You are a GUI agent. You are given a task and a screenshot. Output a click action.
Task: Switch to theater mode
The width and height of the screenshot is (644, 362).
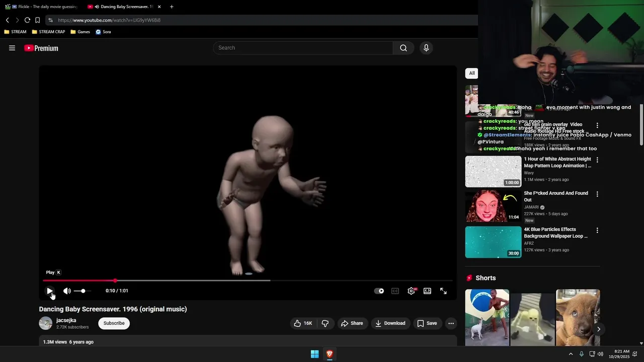(x=427, y=291)
